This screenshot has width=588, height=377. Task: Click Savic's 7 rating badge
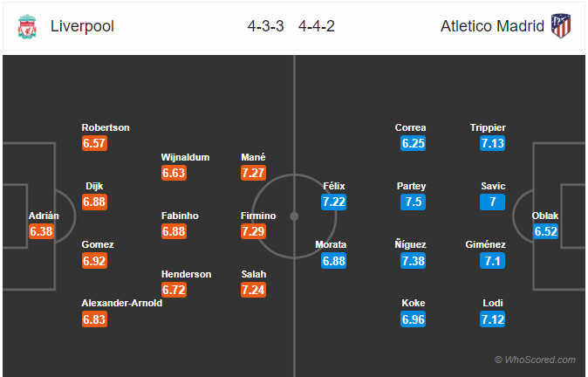pyautogui.click(x=492, y=202)
